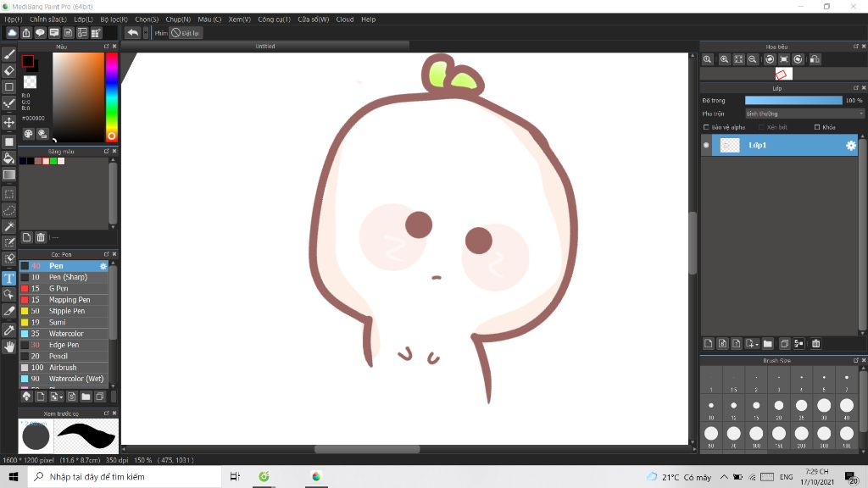This screenshot has height=488, width=868.
Task: Zoom in using navigator magnifier plus
Action: pyautogui.click(x=724, y=59)
